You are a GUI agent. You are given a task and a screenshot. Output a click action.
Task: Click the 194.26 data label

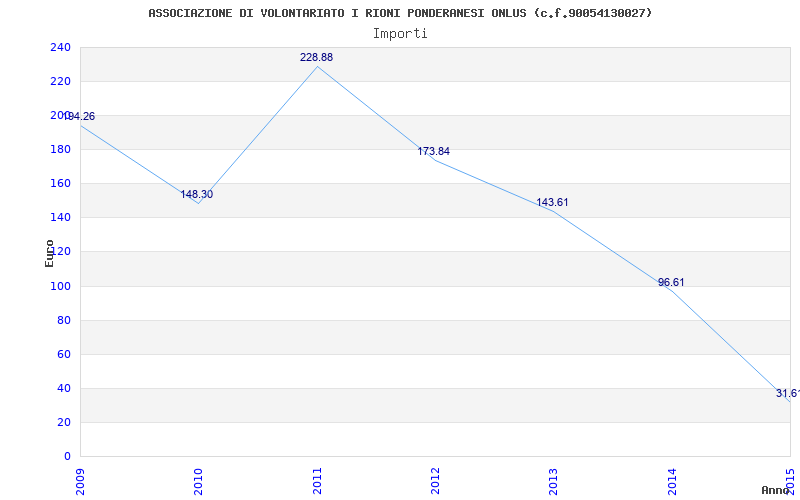tap(79, 116)
